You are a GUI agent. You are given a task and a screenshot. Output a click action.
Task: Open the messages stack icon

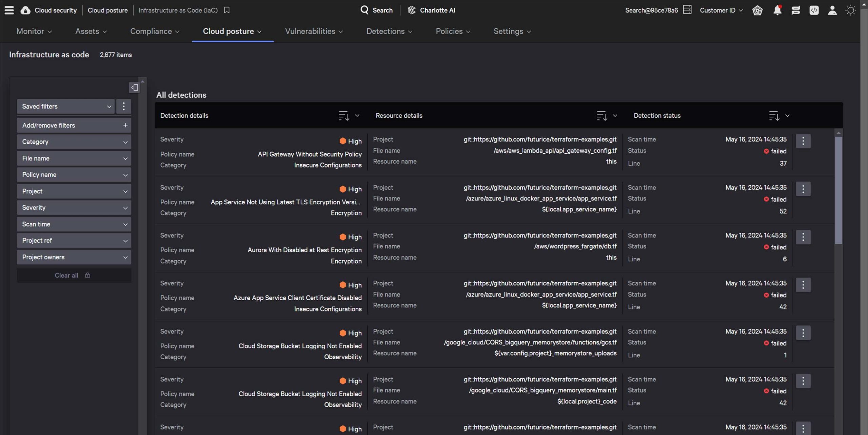(795, 10)
